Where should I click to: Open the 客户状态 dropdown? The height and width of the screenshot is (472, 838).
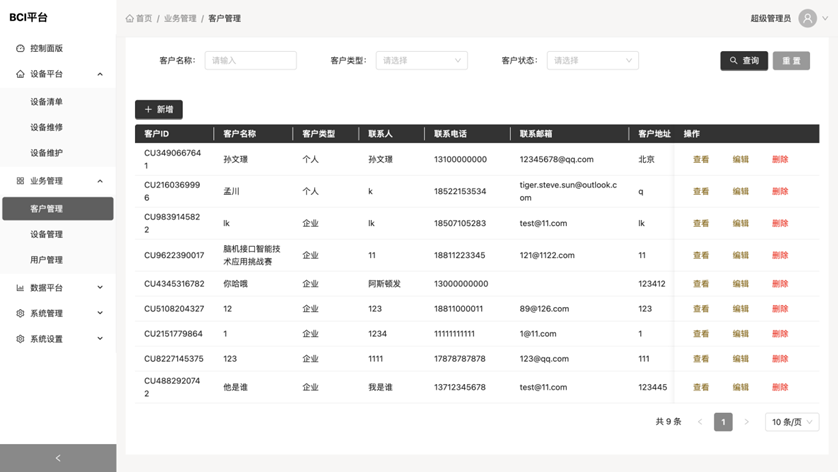coord(592,61)
